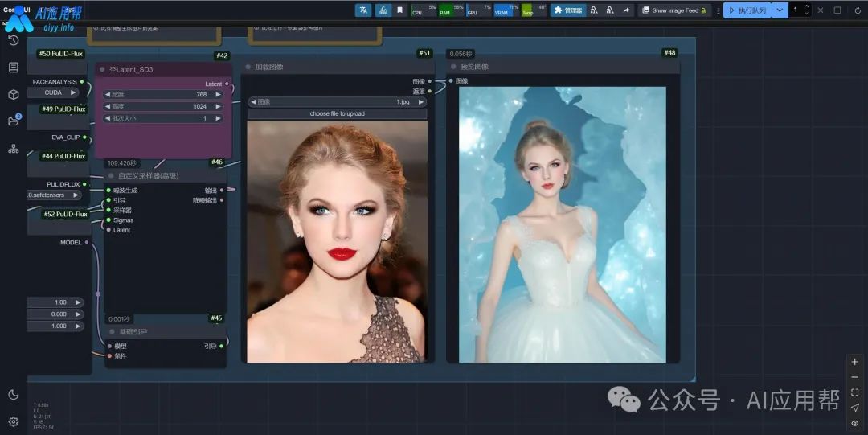Image resolution: width=868 pixels, height=435 pixels.
Task: Increase 批次大小 batch size right arrow
Action: 218,118
